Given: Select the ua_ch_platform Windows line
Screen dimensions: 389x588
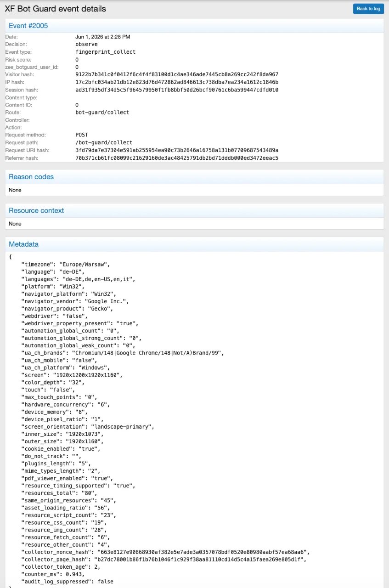Looking at the screenshot, I should pos(66,368).
